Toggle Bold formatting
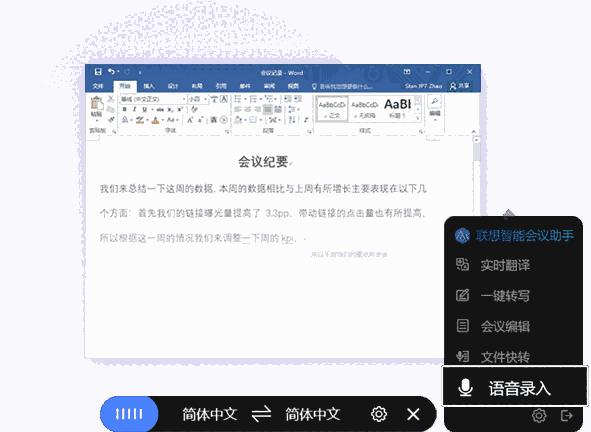591x432 pixels. coord(124,109)
